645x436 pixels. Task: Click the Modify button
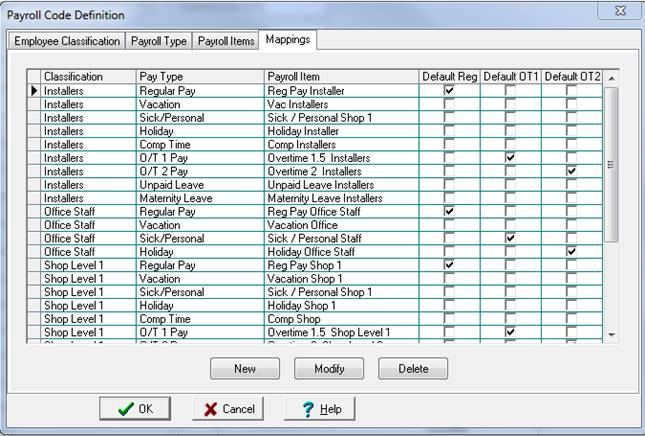point(329,369)
